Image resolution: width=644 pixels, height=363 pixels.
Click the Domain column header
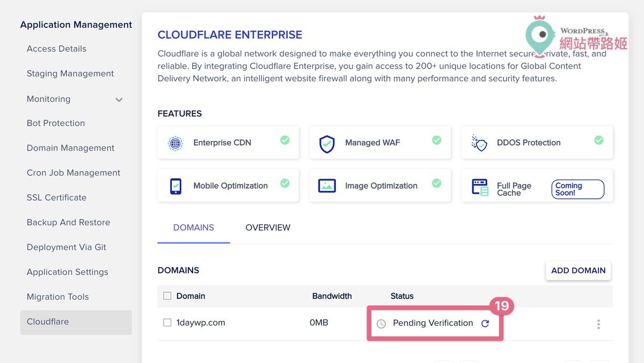point(191,296)
